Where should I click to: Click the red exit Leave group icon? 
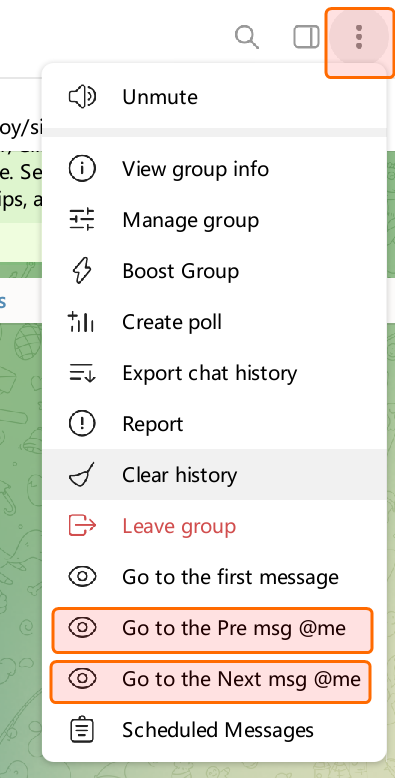tap(82, 526)
